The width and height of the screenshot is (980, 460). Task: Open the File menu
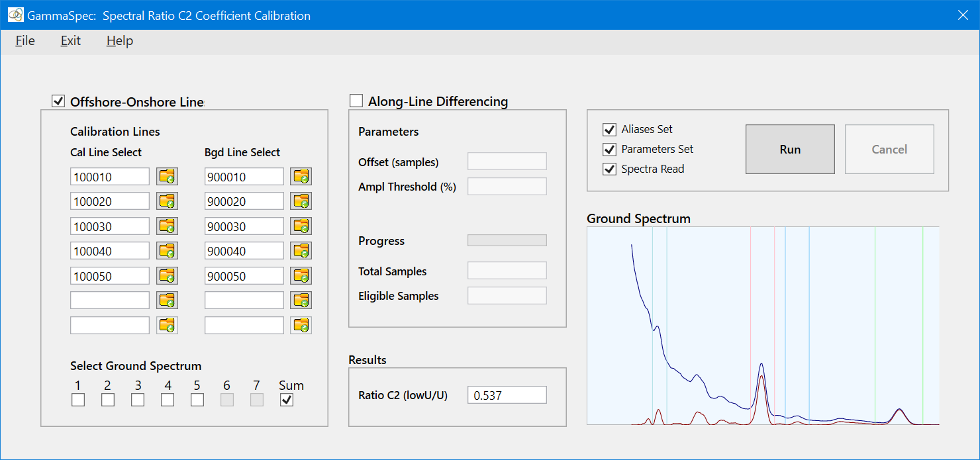tap(25, 41)
